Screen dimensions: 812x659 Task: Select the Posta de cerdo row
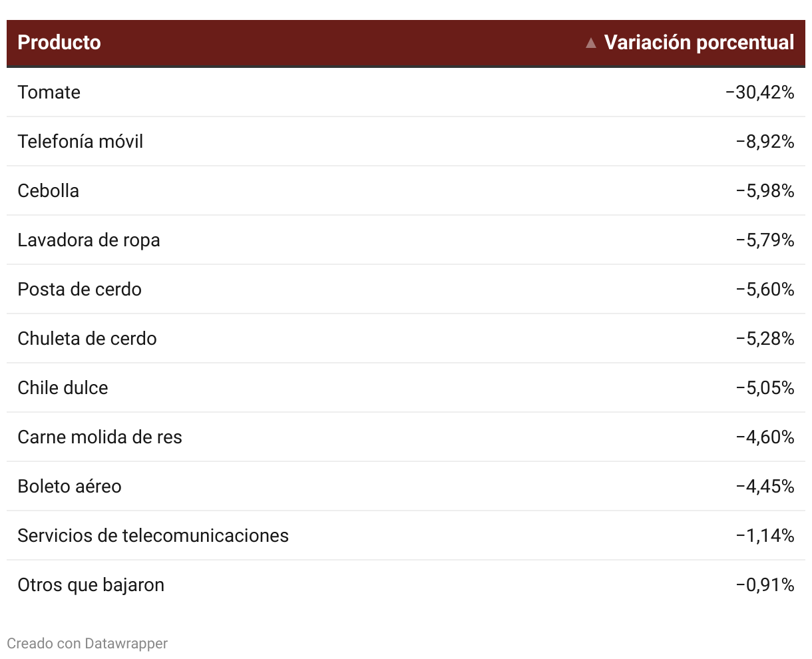coord(406,290)
